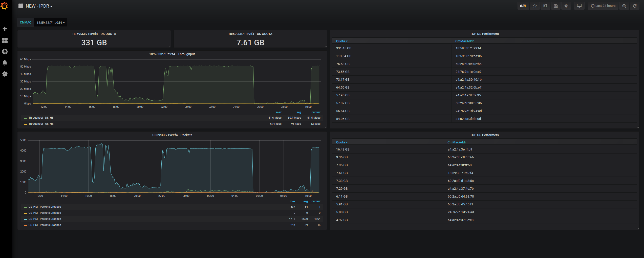Click MAC address a4:a2:4a:37:8e:c8
This screenshot has height=258, width=644.
coord(460,220)
